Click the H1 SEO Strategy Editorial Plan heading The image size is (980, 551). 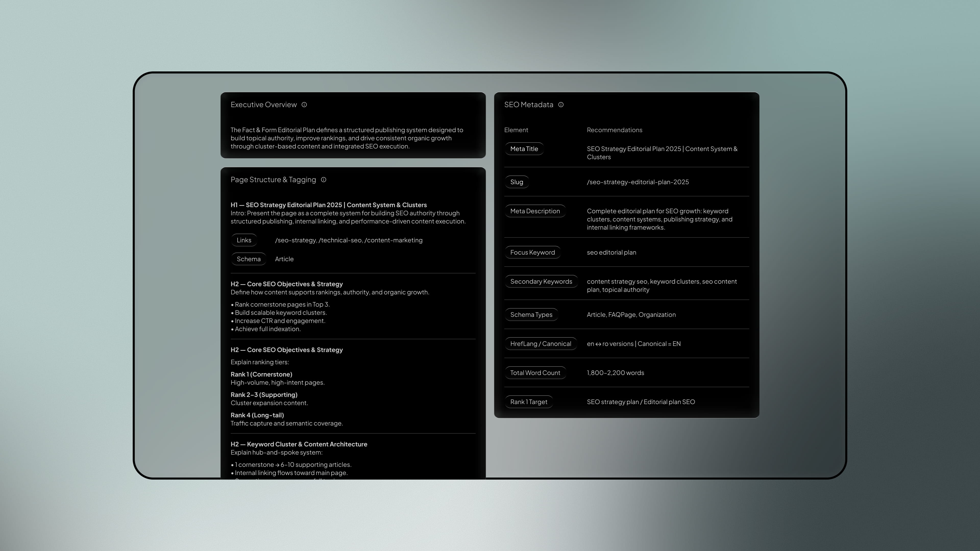click(x=329, y=205)
